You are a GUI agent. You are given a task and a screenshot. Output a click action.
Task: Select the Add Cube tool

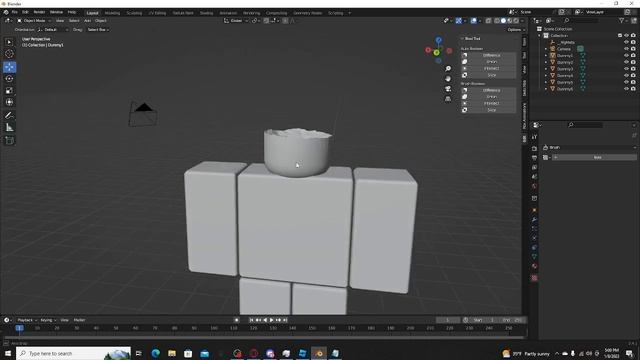tap(9, 141)
